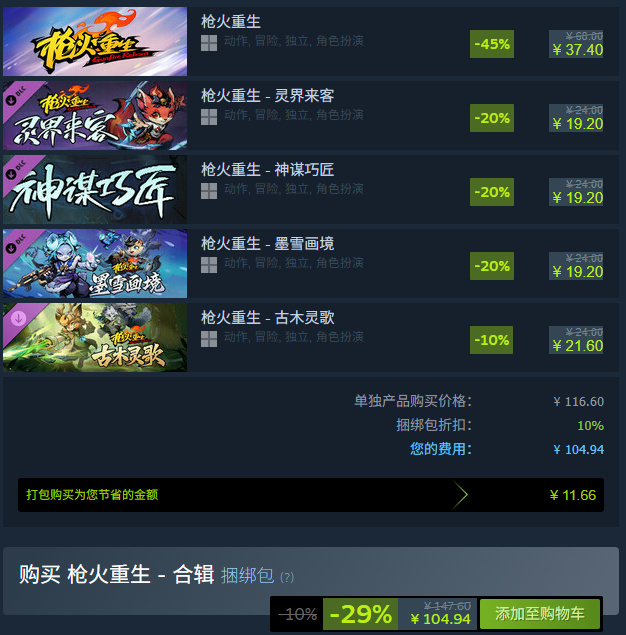The width and height of the screenshot is (626, 635).
Task: Open 枪火重生 - 古木灵歌 title link
Action: [x=268, y=318]
